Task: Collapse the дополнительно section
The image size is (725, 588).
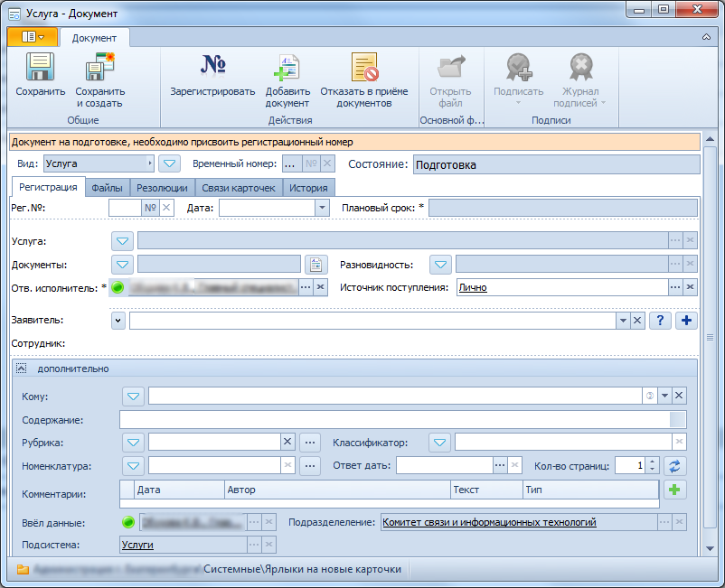Action: 22,369
